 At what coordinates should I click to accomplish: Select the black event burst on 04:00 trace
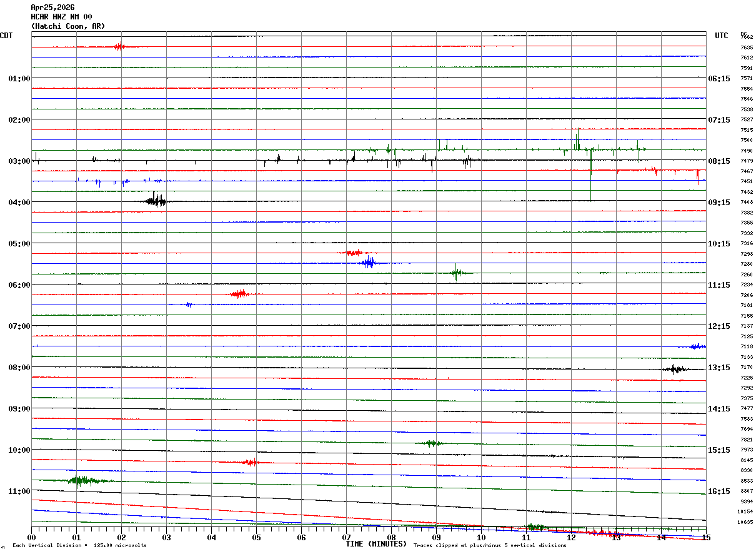click(x=156, y=200)
